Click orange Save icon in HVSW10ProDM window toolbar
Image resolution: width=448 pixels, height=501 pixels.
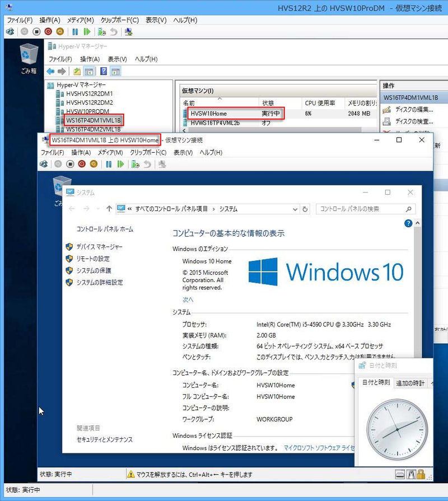tap(60, 32)
